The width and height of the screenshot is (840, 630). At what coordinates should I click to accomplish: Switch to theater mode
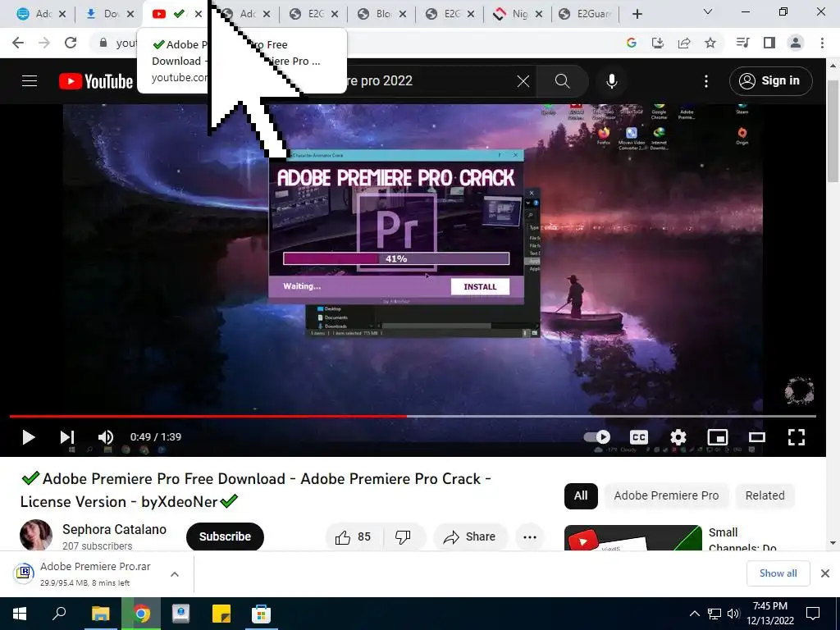(757, 437)
